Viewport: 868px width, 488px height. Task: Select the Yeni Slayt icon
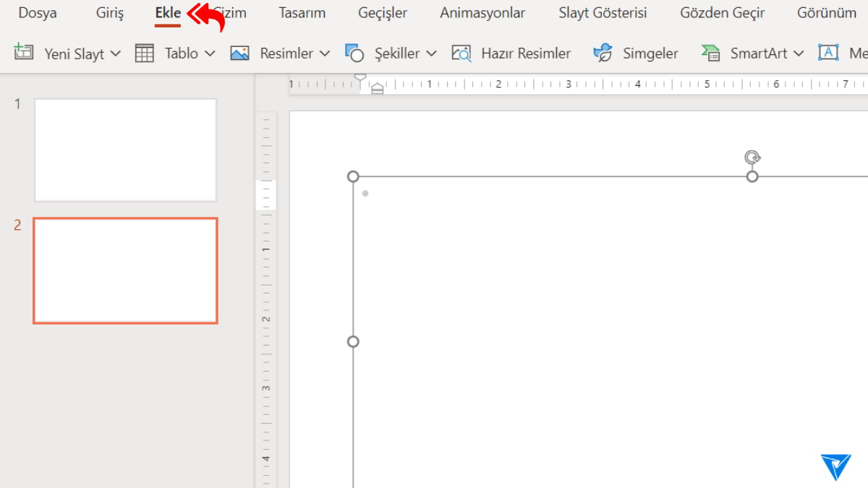pyautogui.click(x=23, y=53)
